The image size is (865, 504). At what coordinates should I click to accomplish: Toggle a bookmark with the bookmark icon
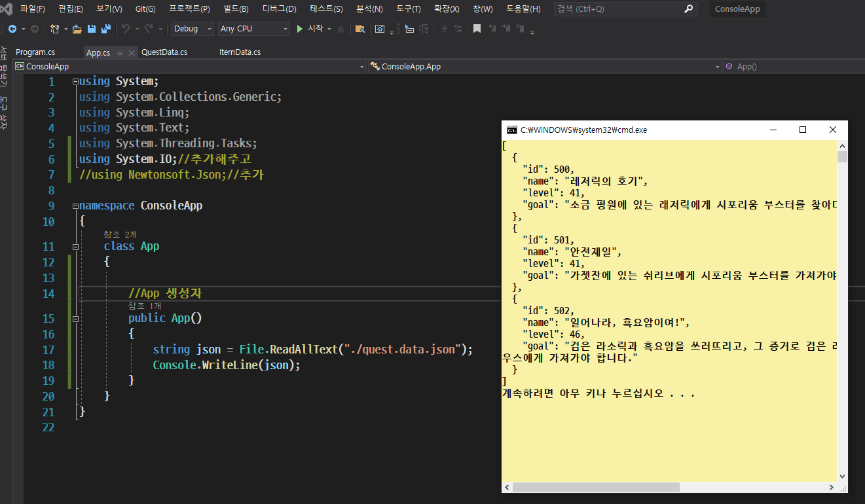(x=477, y=29)
